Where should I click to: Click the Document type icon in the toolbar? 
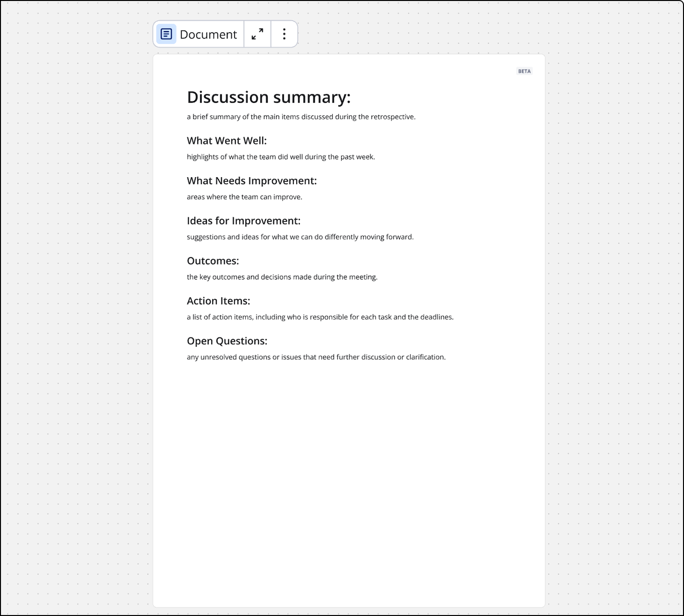pos(166,34)
